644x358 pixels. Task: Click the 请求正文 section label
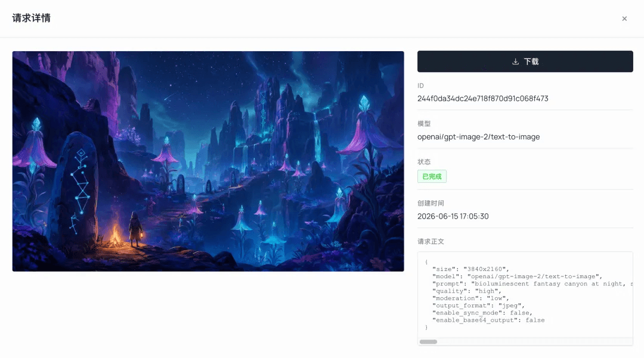[431, 241]
